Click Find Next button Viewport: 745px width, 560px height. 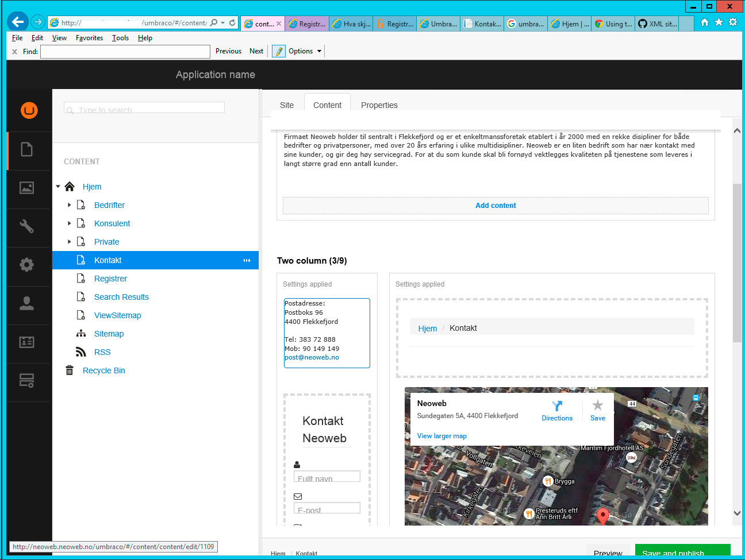256,51
